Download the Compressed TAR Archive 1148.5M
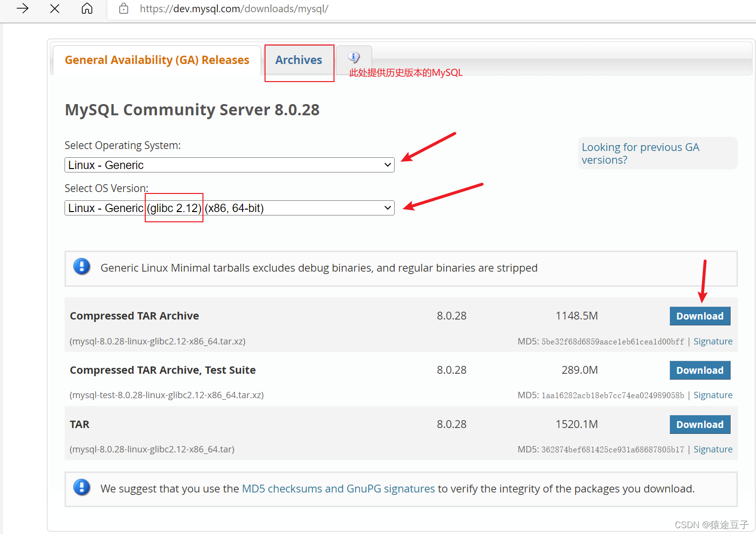 pyautogui.click(x=700, y=316)
